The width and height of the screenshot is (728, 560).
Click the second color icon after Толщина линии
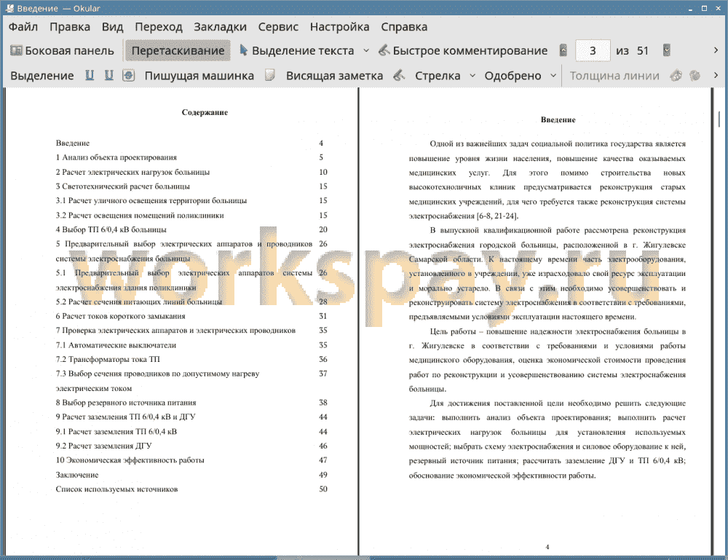(695, 75)
